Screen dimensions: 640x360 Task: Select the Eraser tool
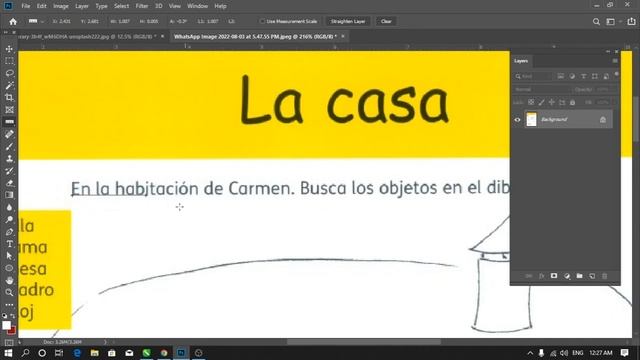[9, 183]
